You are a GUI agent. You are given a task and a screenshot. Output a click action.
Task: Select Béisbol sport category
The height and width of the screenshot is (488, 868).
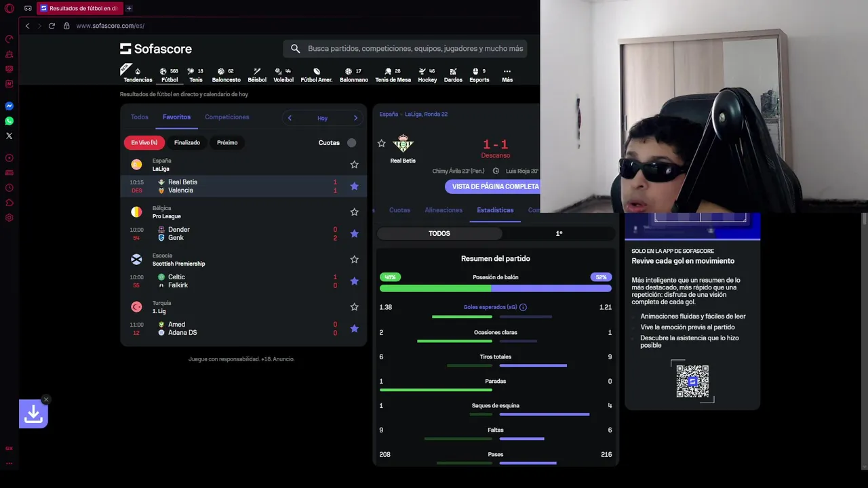[257, 75]
